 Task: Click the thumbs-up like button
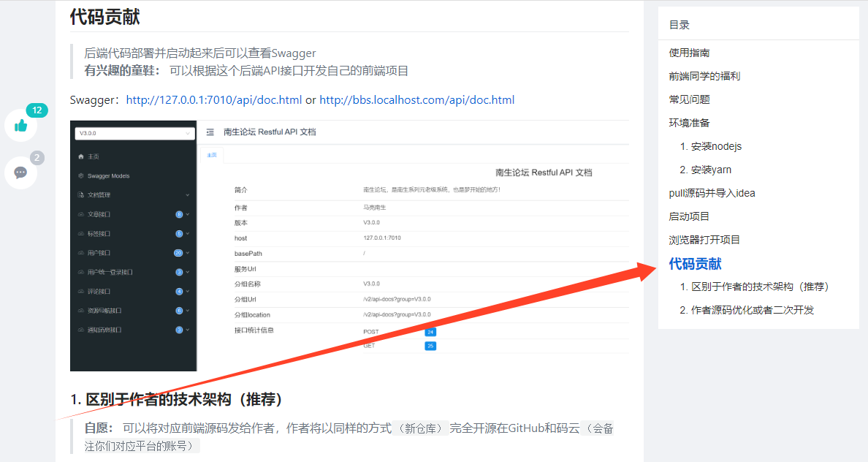(x=20, y=126)
